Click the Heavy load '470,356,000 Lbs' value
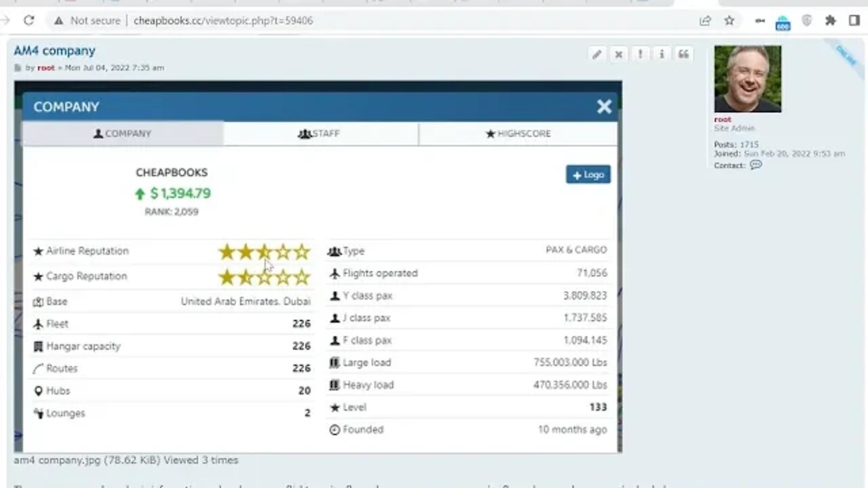Screen dimensions: 868x488 tap(570, 385)
